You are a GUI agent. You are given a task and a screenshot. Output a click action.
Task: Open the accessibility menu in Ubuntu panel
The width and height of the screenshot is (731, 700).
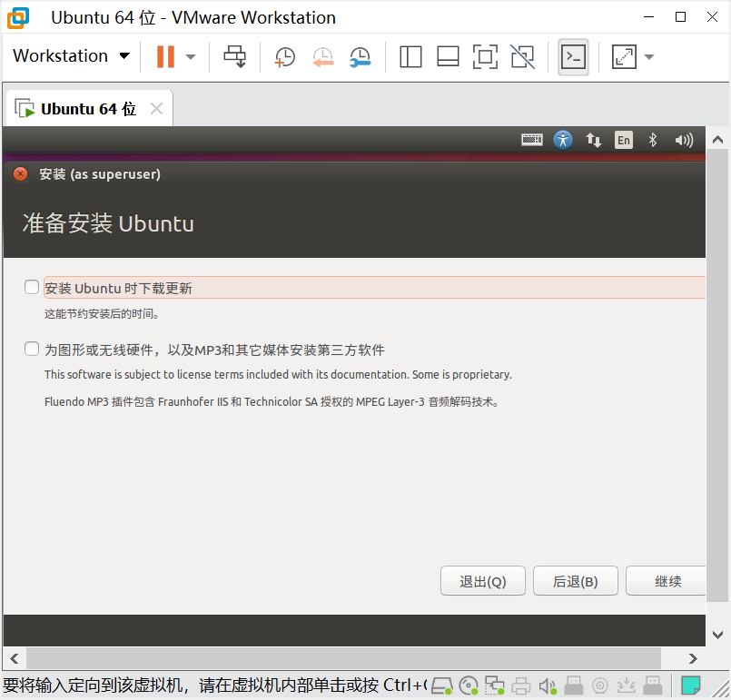pyautogui.click(x=563, y=139)
